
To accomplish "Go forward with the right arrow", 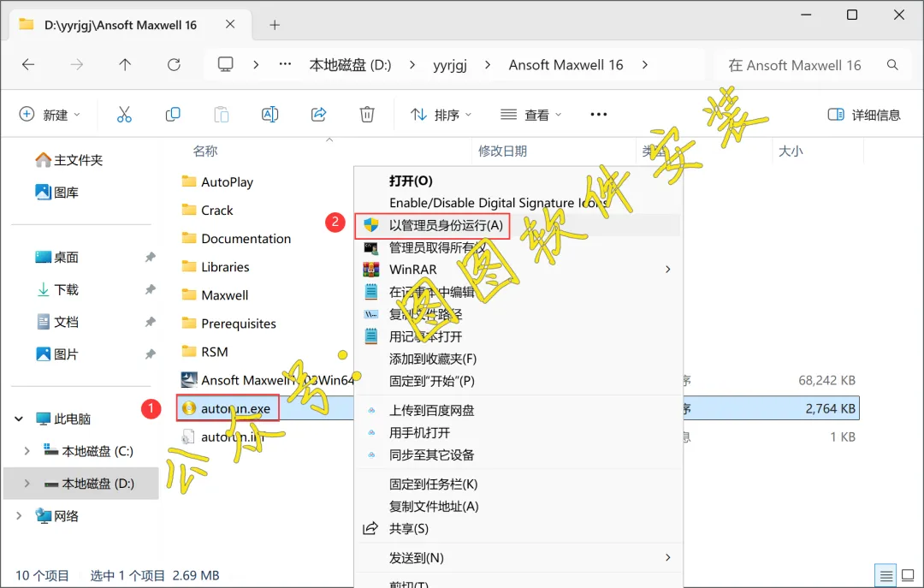I will pyautogui.click(x=77, y=64).
